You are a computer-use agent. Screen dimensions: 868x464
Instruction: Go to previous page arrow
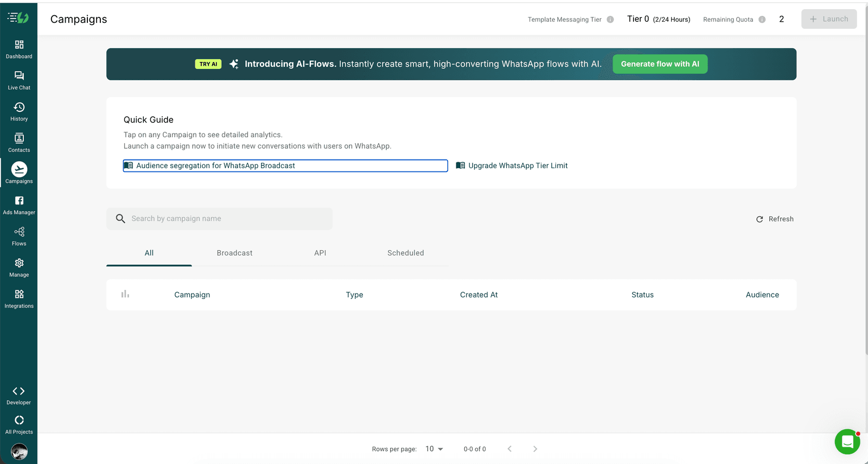click(509, 449)
